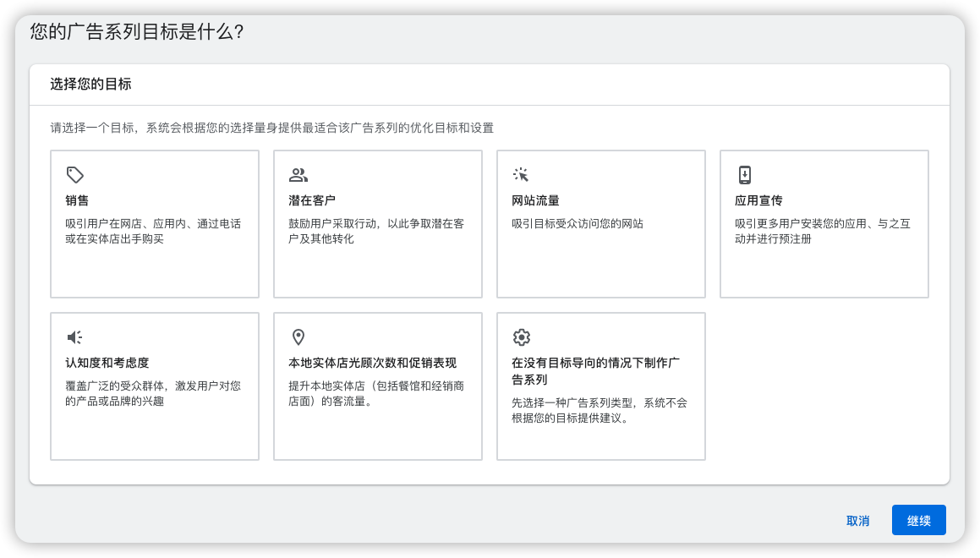This screenshot has height=558, width=980.
Task: Click the location pin icon for local stores
Action: click(x=298, y=337)
